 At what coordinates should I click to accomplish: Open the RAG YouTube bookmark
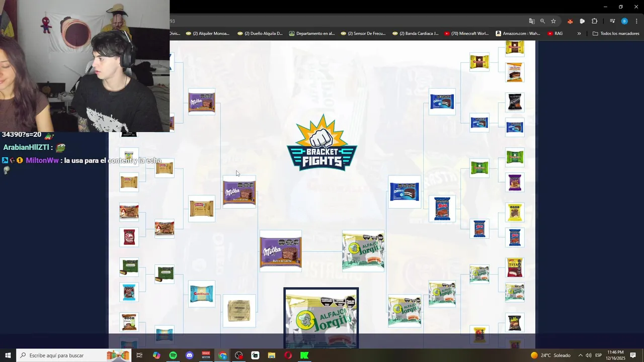(555, 34)
